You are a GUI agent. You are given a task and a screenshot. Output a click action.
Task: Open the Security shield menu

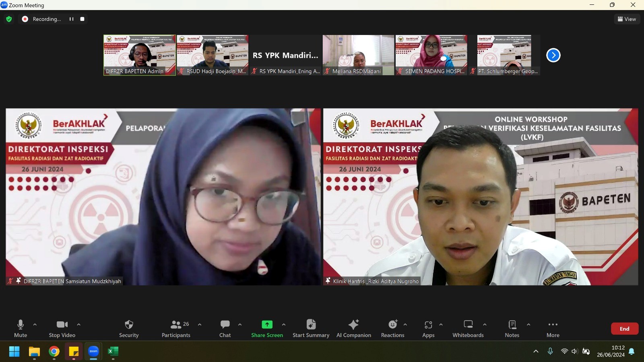pyautogui.click(x=129, y=329)
